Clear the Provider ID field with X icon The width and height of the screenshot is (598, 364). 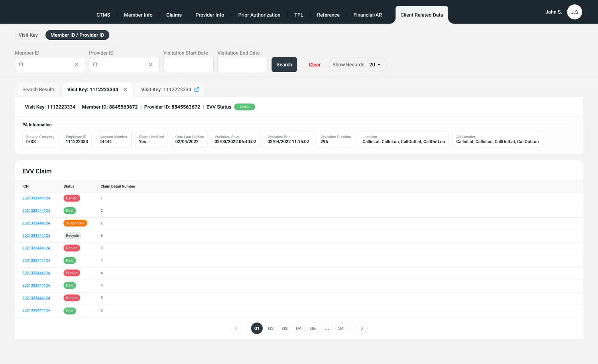(x=151, y=65)
